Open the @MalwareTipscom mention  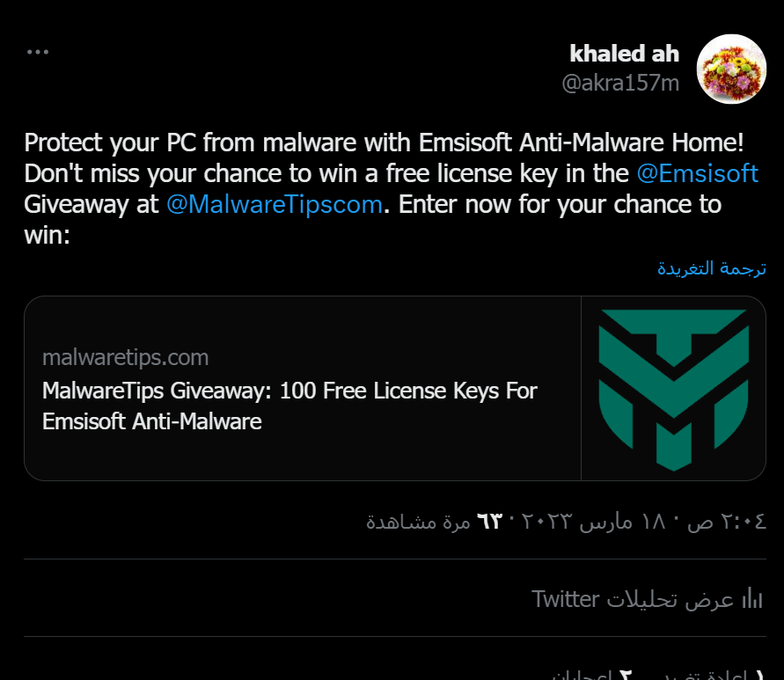click(274, 204)
